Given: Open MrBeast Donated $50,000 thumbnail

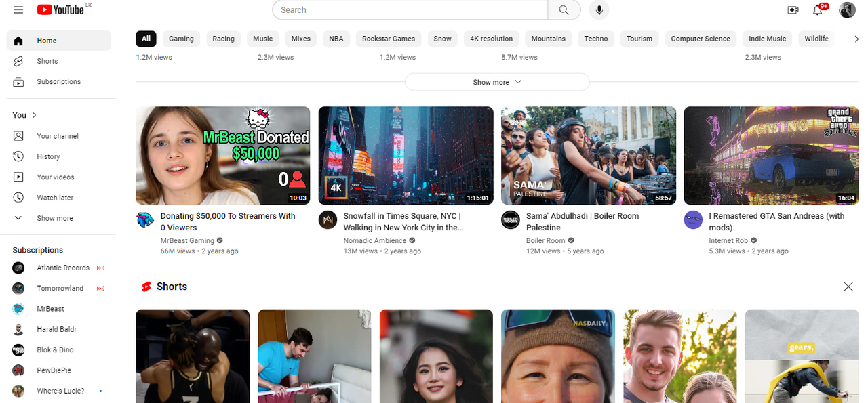Looking at the screenshot, I should [223, 156].
